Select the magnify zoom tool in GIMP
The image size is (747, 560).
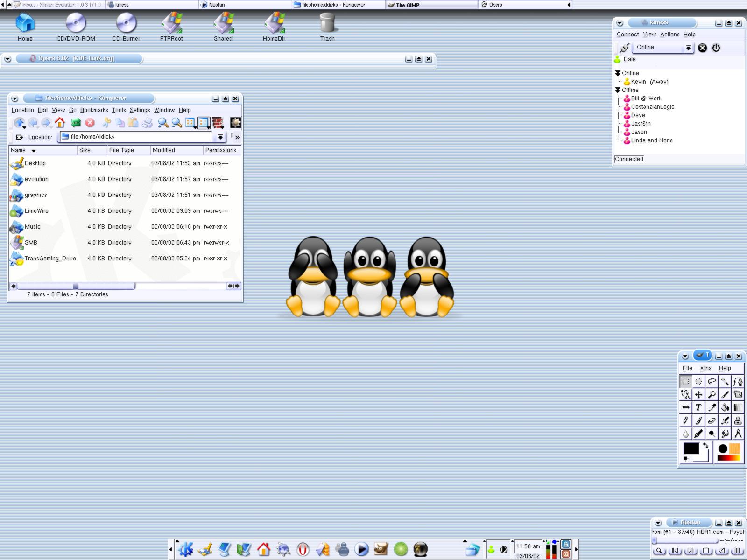click(712, 394)
